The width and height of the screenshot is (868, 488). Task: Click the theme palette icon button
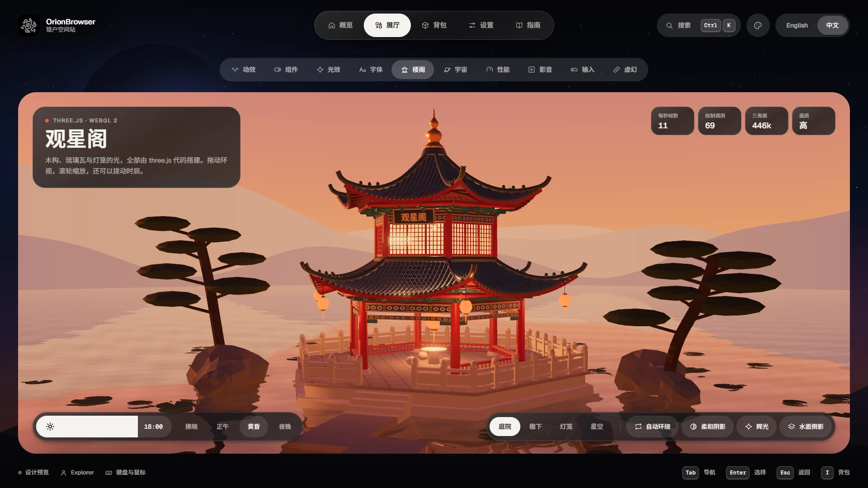pyautogui.click(x=758, y=25)
